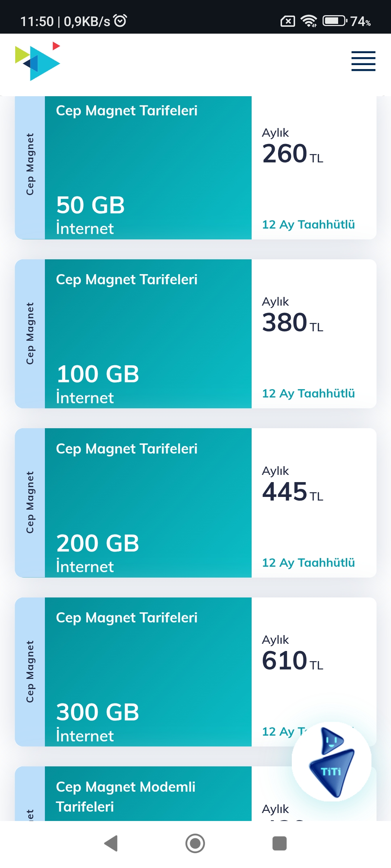
Task: Tap the alarm clock status icon
Action: 120,21
